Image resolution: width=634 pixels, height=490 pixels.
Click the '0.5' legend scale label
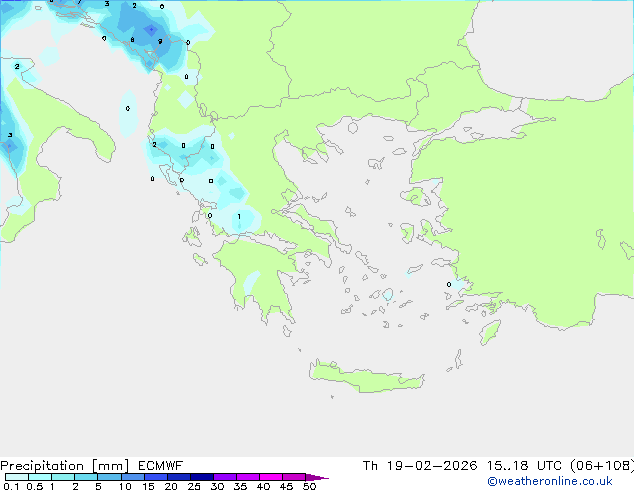(x=34, y=486)
